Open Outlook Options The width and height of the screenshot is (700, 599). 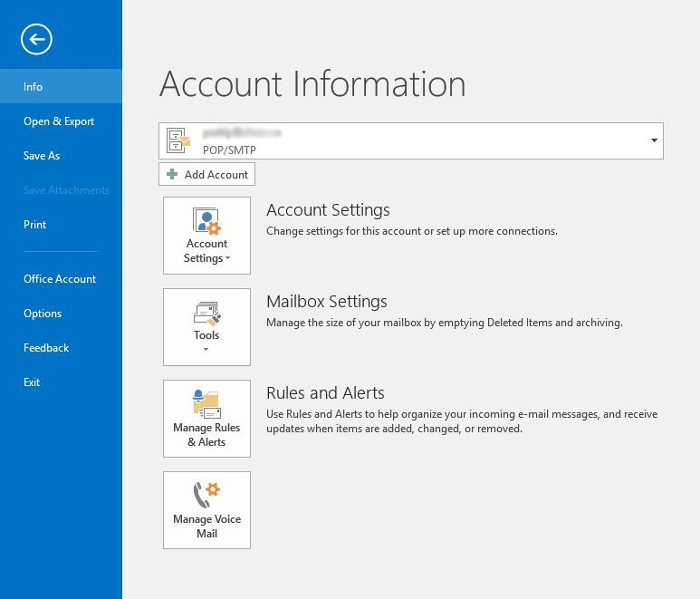[43, 314]
